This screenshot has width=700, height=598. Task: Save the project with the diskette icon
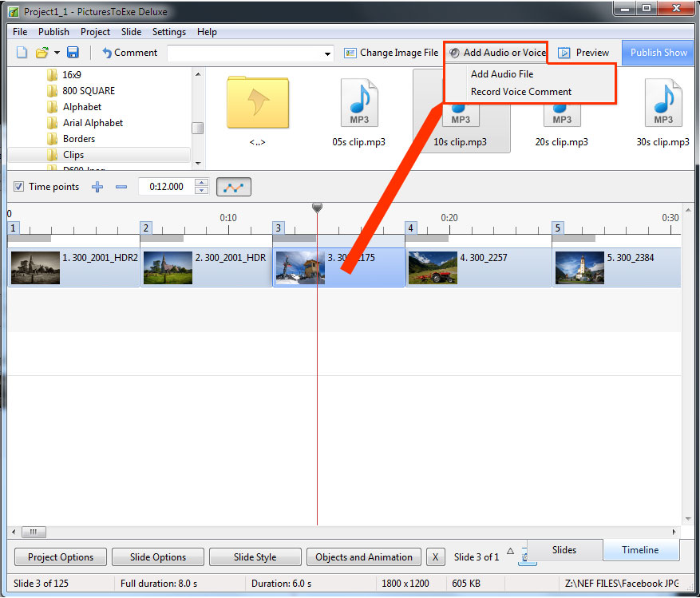click(x=73, y=52)
